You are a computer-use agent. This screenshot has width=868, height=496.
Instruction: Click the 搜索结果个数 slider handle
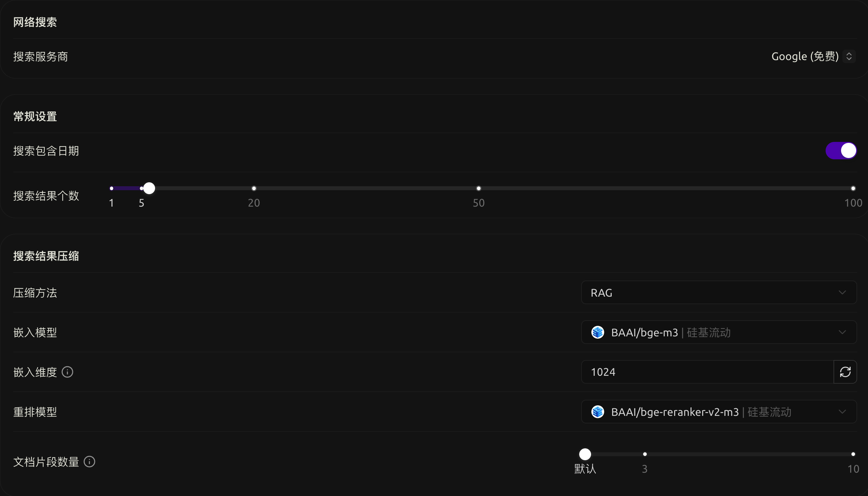(x=149, y=189)
